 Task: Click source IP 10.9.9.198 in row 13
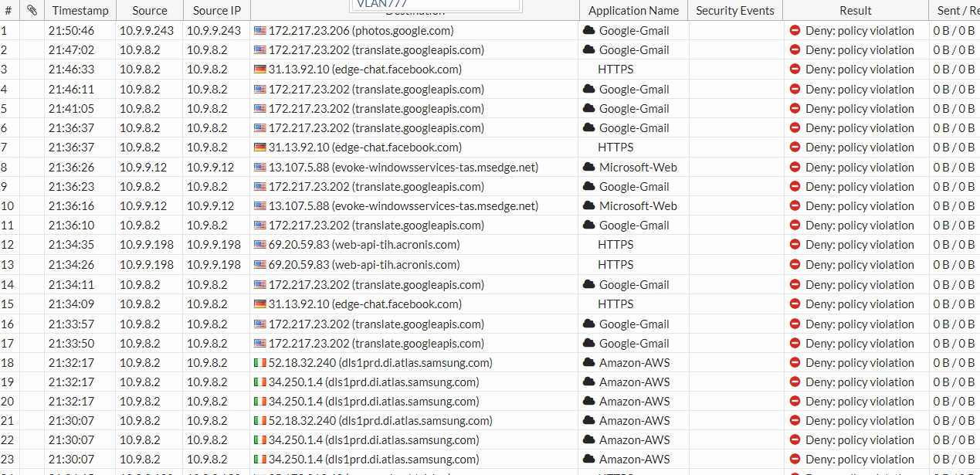coord(214,265)
